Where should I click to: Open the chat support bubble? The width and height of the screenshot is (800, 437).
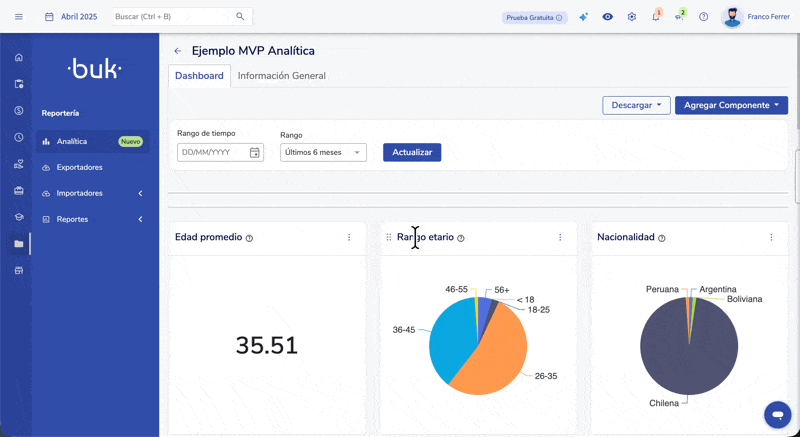(777, 414)
